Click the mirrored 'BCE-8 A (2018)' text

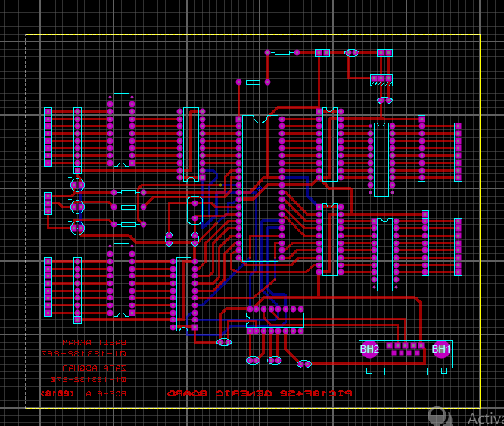(x=83, y=393)
